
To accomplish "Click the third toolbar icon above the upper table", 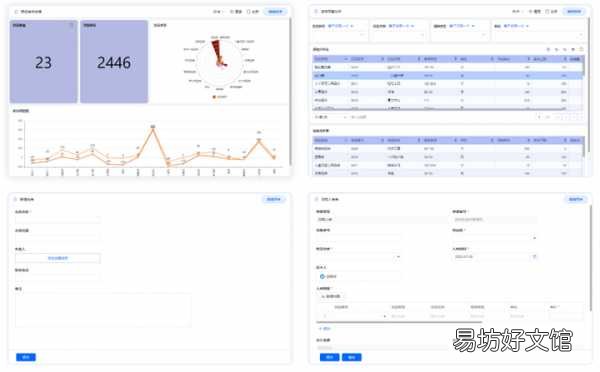I will click(565, 49).
